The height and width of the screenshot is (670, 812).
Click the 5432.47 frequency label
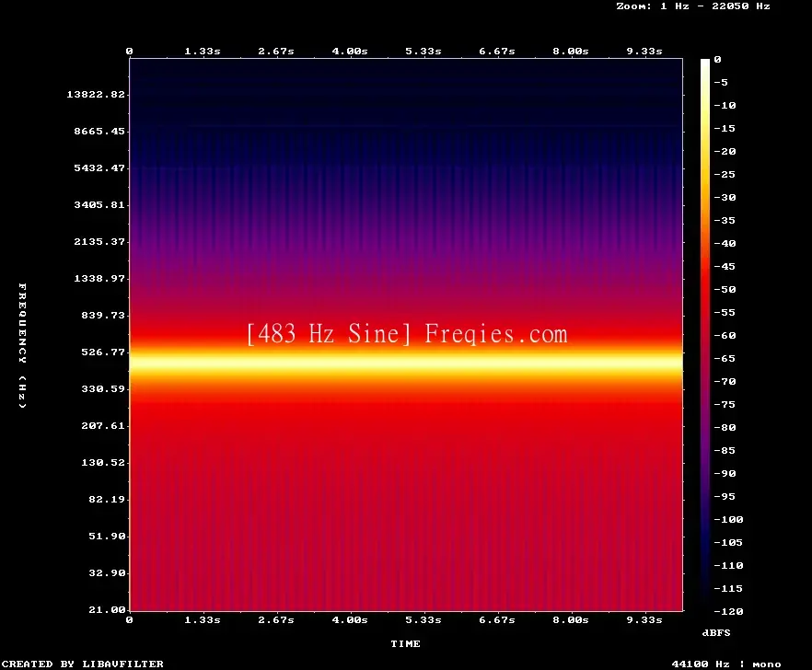point(99,167)
